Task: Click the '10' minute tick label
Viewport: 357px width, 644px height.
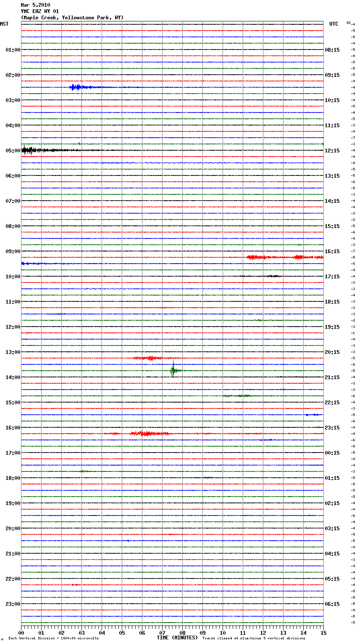Action: pos(223,633)
